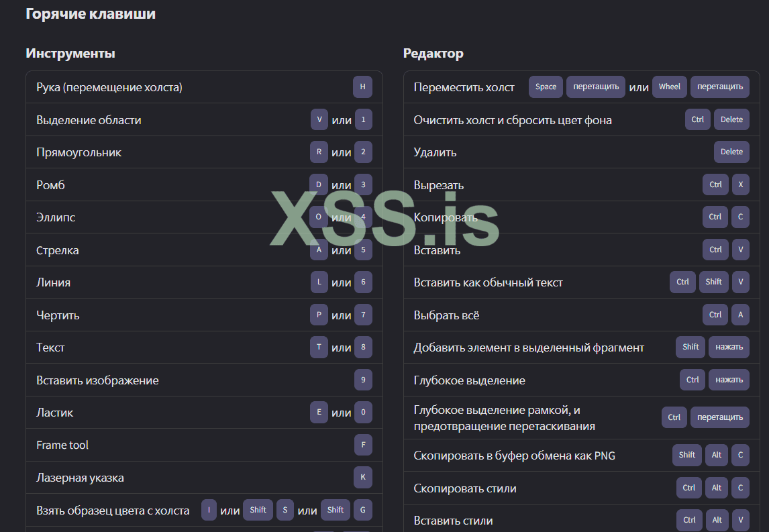Click the K key badge for Лазерная указка
The height and width of the screenshot is (532, 769).
click(363, 477)
